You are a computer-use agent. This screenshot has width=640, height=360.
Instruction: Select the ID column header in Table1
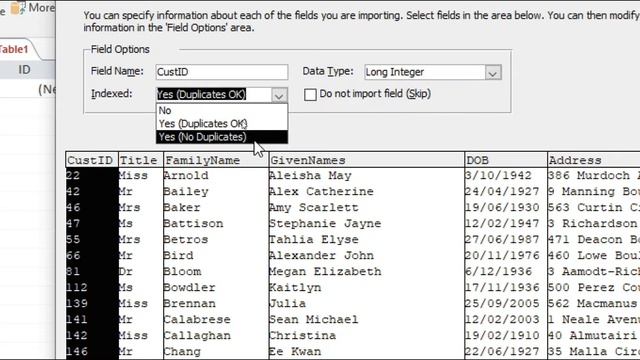[24, 69]
